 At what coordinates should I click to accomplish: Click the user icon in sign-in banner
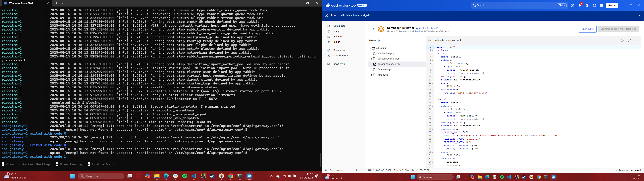coord(327,15)
